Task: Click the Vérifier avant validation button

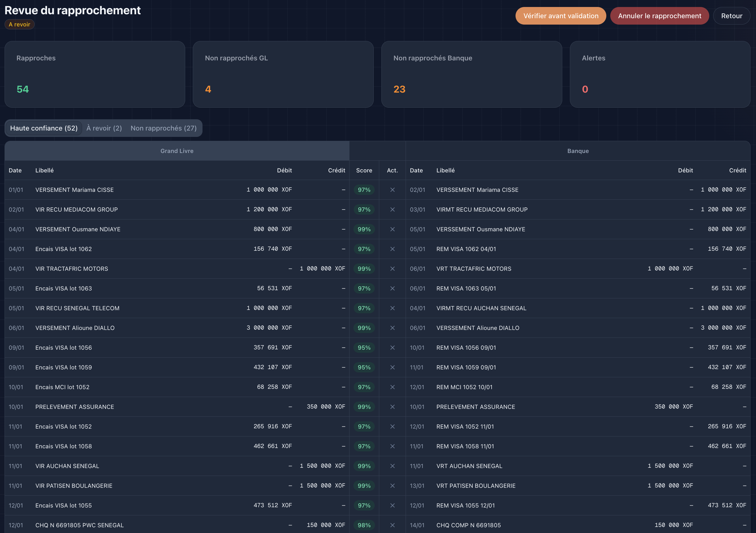Action: click(x=560, y=15)
